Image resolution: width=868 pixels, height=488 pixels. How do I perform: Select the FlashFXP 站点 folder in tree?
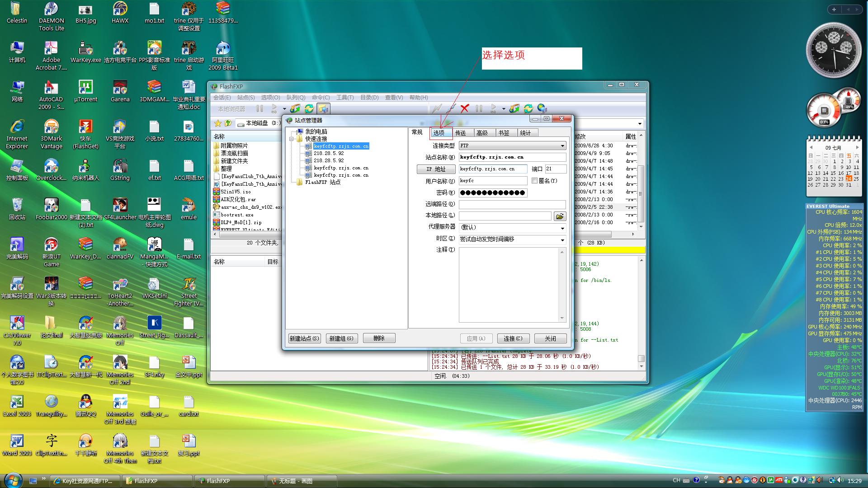[323, 183]
